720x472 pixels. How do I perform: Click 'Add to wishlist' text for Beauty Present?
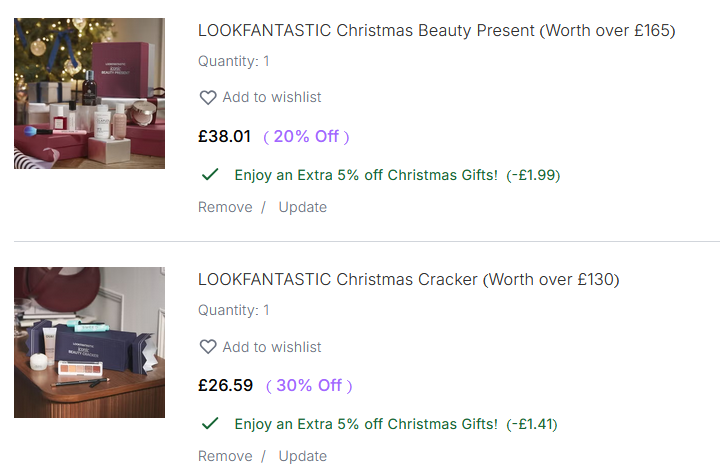click(272, 97)
